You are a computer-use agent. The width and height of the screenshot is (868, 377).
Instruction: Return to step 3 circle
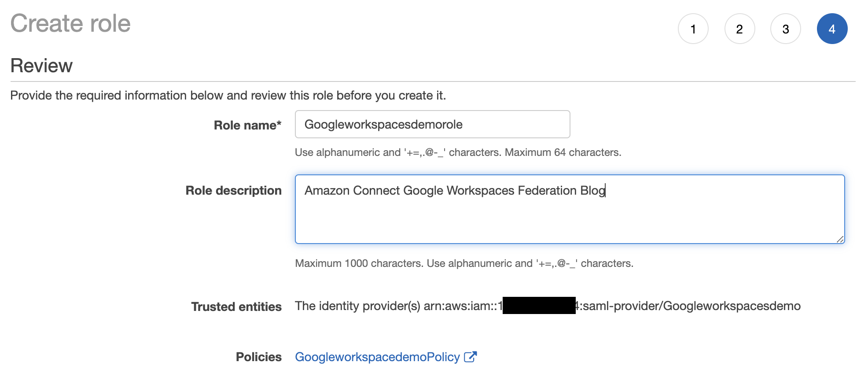[786, 29]
